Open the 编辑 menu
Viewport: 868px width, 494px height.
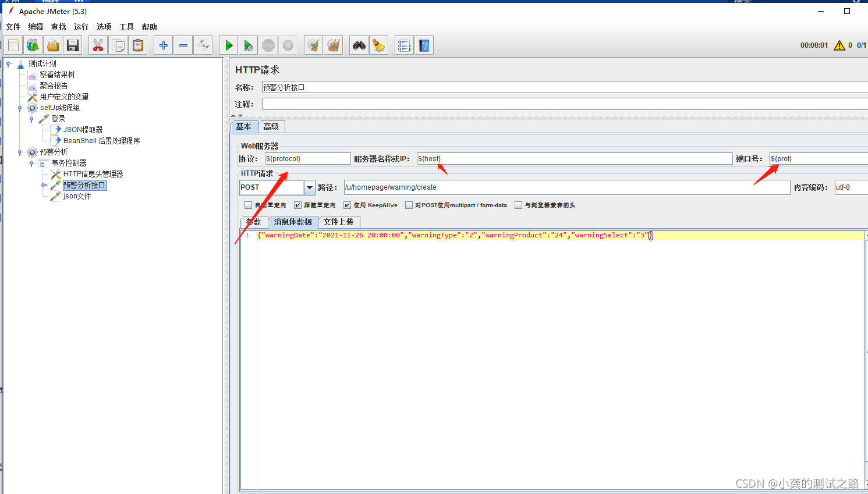point(36,27)
